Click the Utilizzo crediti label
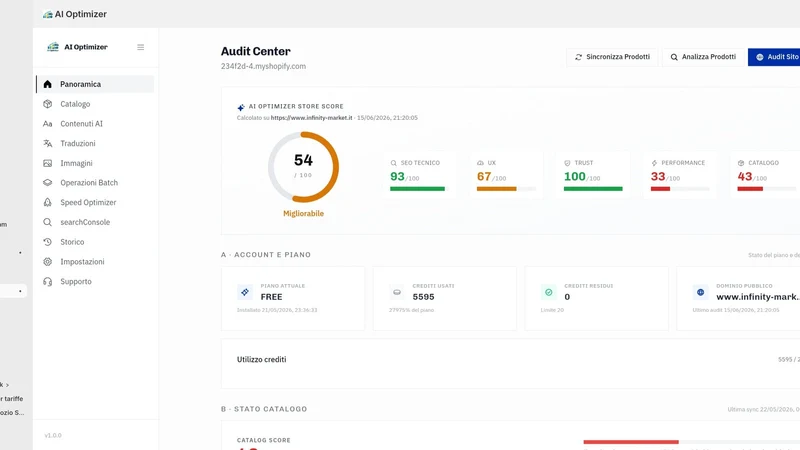800x450 pixels. pos(261,360)
